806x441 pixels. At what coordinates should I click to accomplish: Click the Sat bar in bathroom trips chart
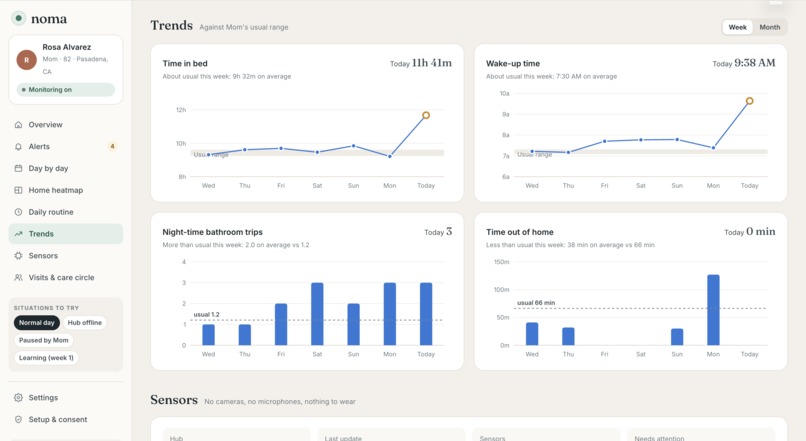tap(317, 314)
